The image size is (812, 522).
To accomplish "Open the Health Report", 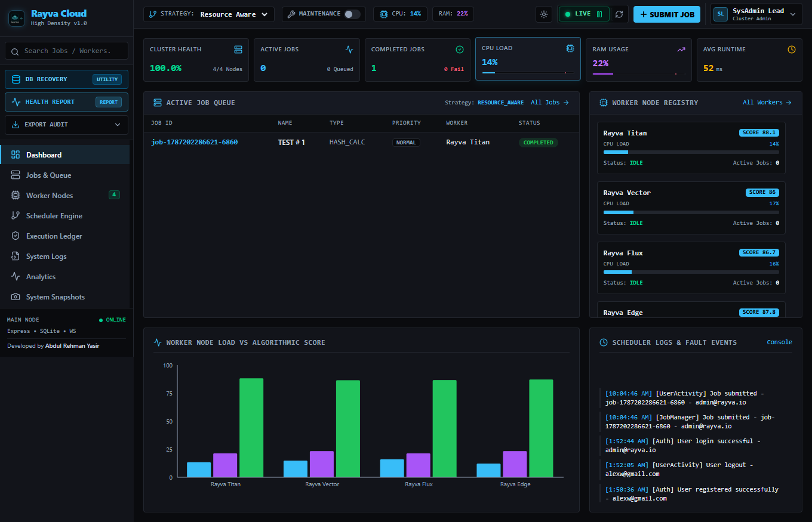I will click(66, 102).
